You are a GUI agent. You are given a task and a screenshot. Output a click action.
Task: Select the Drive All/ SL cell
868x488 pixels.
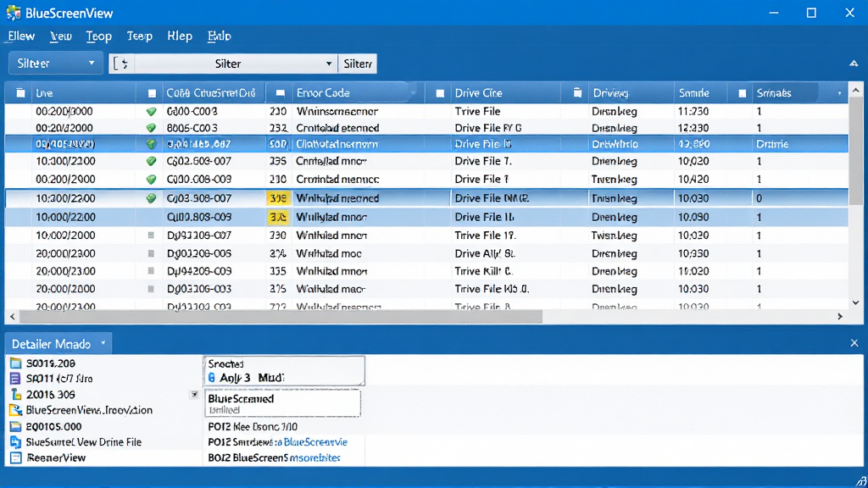pyautogui.click(x=485, y=253)
